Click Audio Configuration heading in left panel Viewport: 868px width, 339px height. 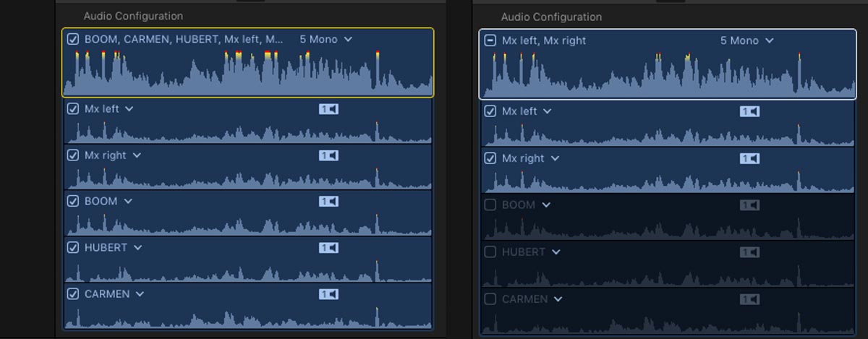coord(133,16)
